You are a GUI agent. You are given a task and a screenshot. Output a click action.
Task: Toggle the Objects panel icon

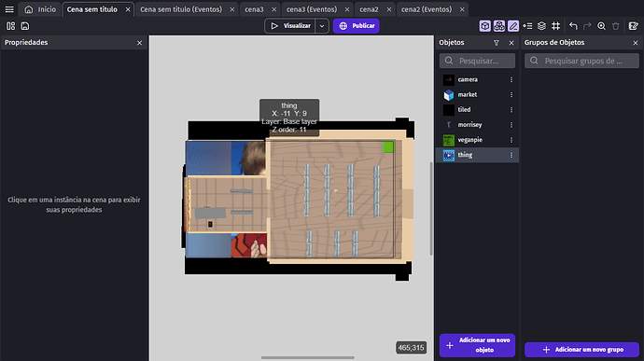(x=485, y=26)
